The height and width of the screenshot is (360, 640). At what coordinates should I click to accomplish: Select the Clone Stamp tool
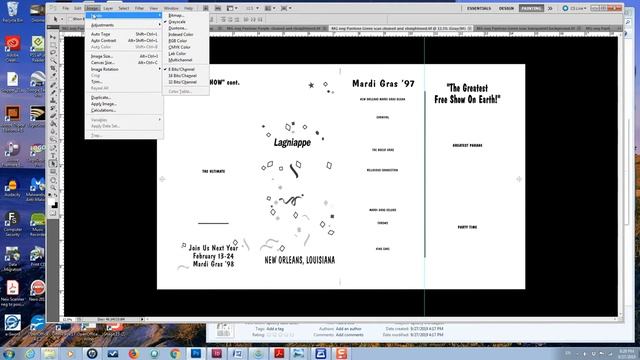(53, 100)
